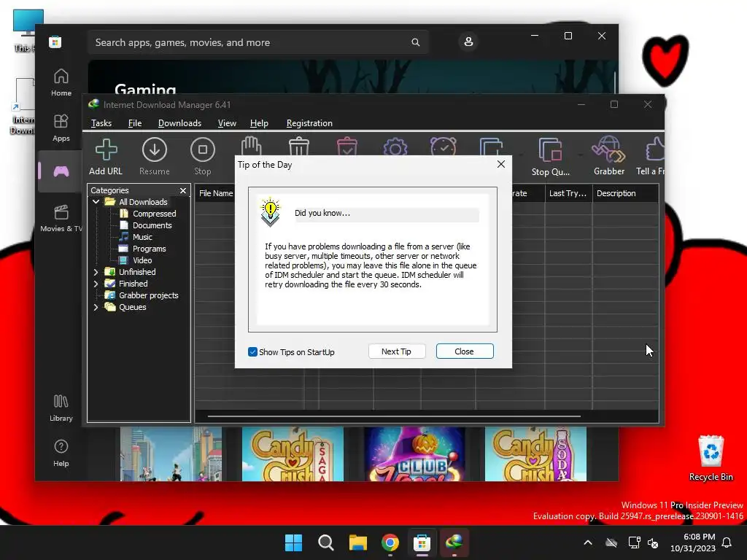The width and height of the screenshot is (747, 560).
Task: Open the Scheduler clock icon
Action: [x=444, y=146]
